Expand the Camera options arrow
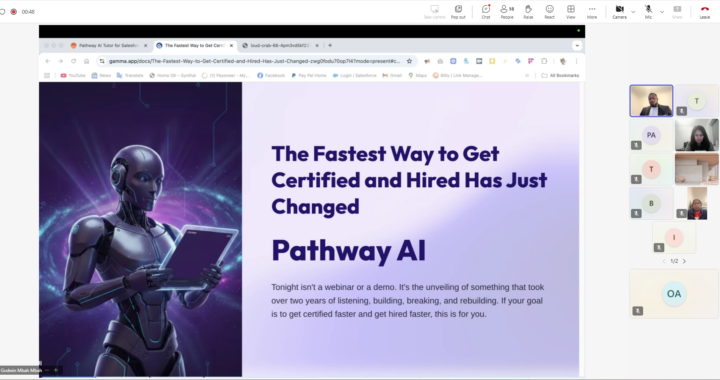Screen dimensions: 720x380 click(x=633, y=11)
